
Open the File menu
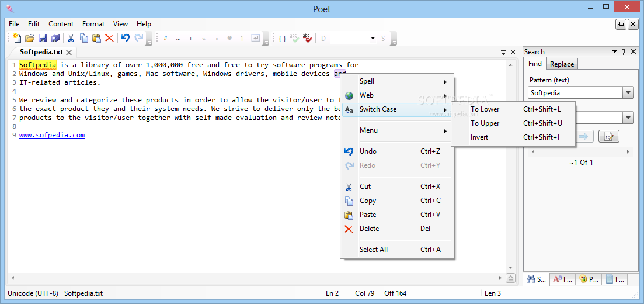[x=14, y=24]
